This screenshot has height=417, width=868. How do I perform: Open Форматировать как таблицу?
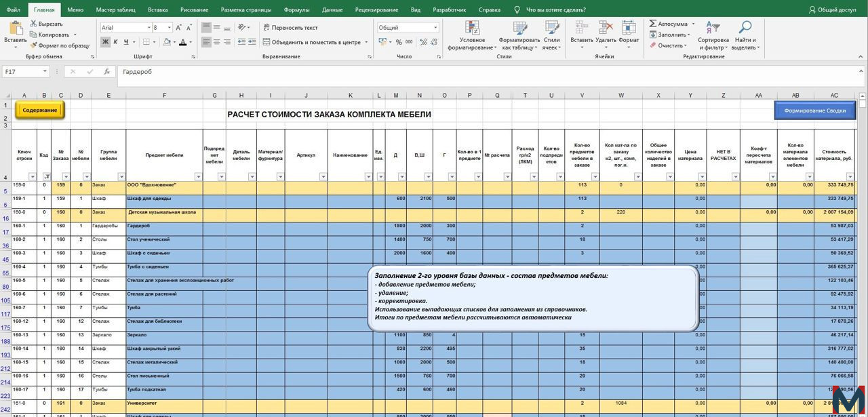tap(519, 35)
